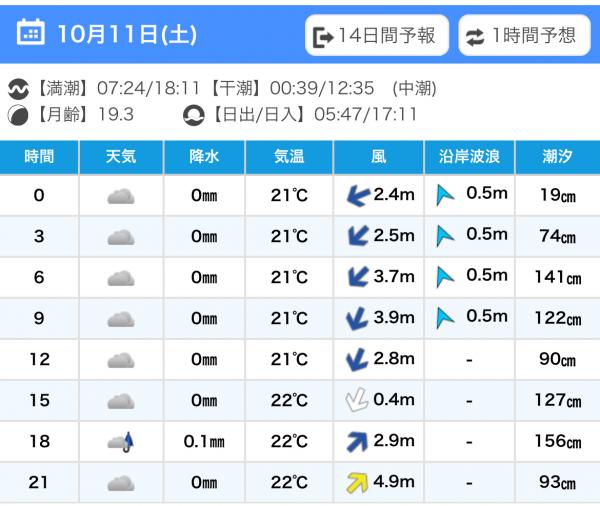
Task: Click the rain umbrella icon at 18時
Action: point(121,442)
